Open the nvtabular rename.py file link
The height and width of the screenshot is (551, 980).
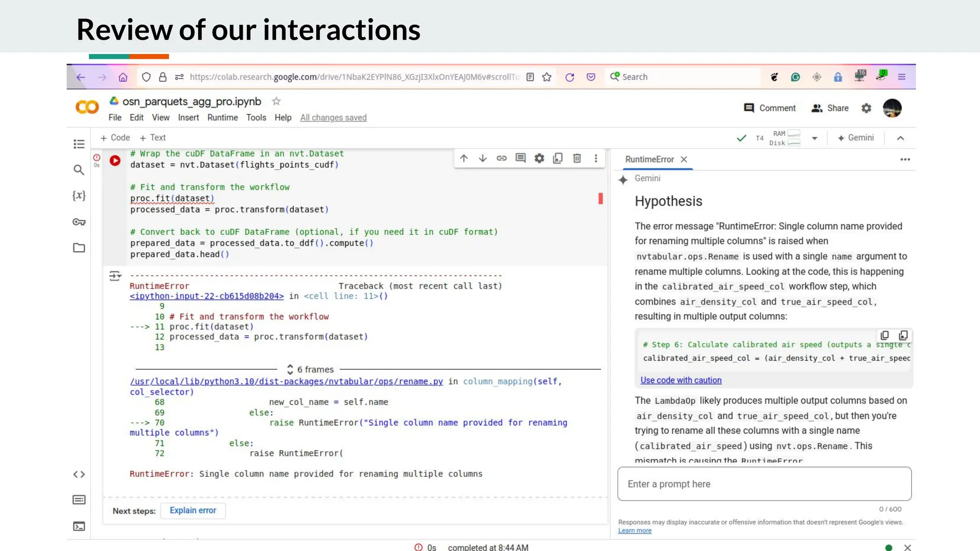(x=287, y=381)
